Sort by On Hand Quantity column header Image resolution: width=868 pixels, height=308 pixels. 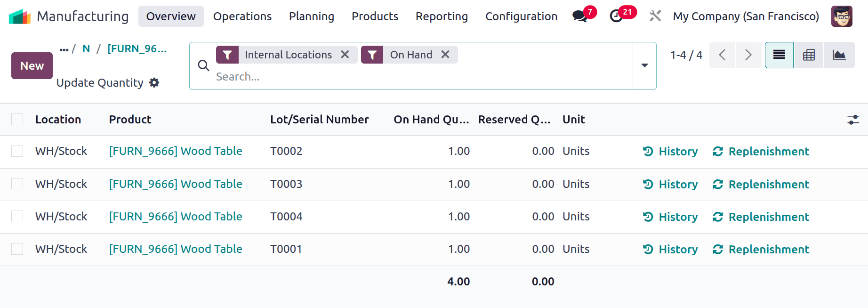(431, 120)
